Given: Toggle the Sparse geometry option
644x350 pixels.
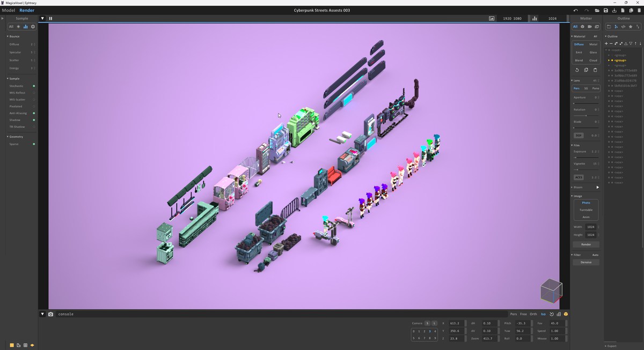Looking at the screenshot, I should coord(34,144).
